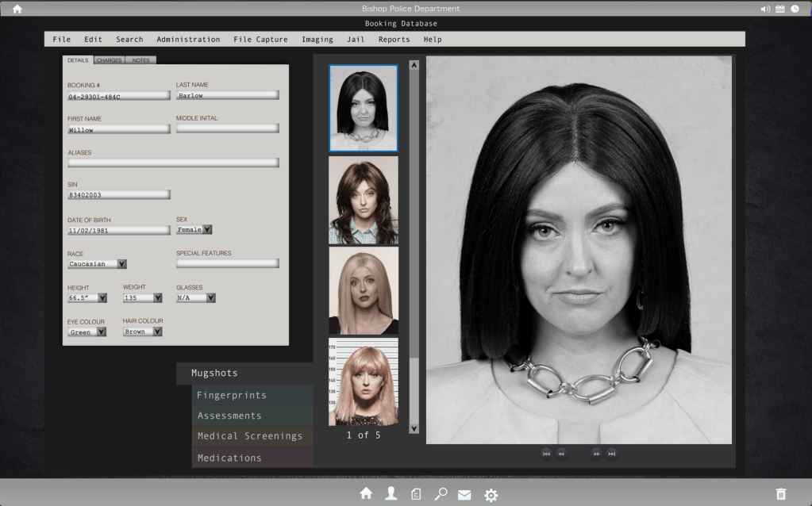Click the trash bin icon
This screenshot has height=506, width=812.
tap(780, 494)
